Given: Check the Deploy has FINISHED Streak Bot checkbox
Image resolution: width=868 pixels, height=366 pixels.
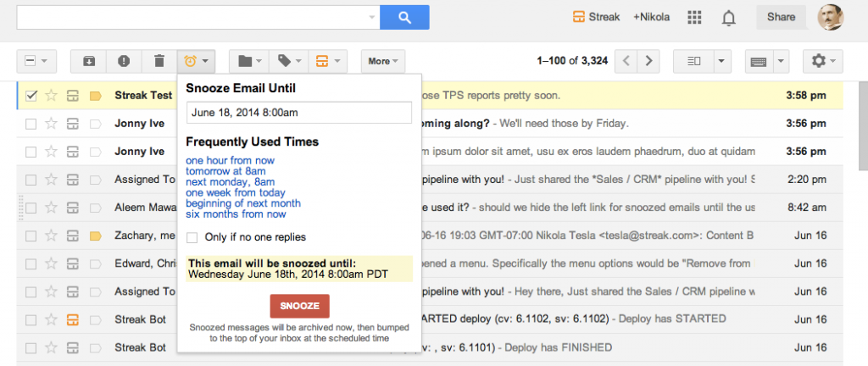Looking at the screenshot, I should pyautogui.click(x=31, y=347).
